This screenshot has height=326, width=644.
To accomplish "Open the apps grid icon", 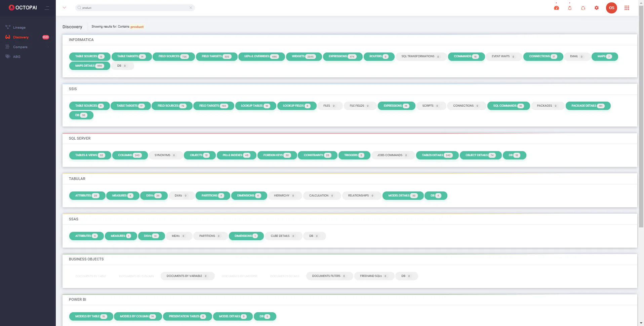I will pos(627,8).
